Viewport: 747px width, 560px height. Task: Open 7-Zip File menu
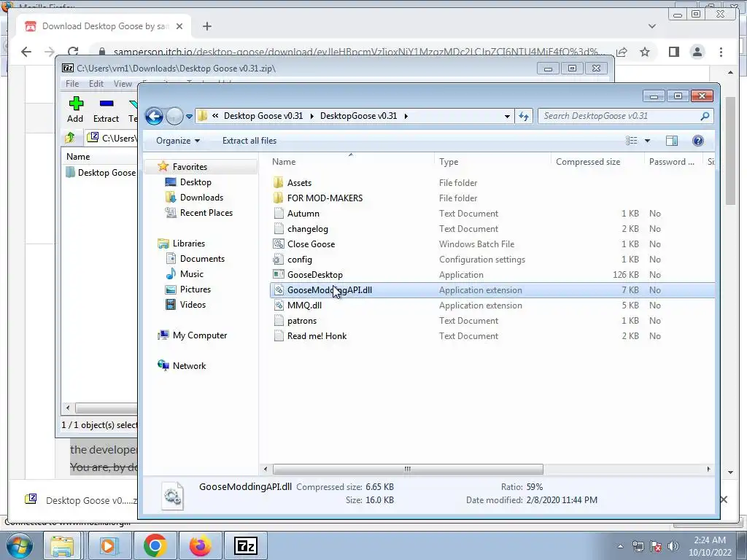point(72,84)
